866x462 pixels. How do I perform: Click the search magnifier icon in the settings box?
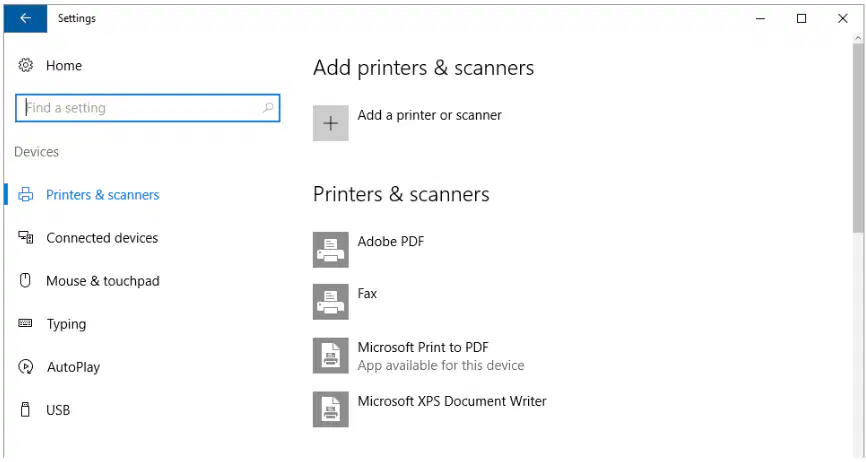[x=268, y=108]
